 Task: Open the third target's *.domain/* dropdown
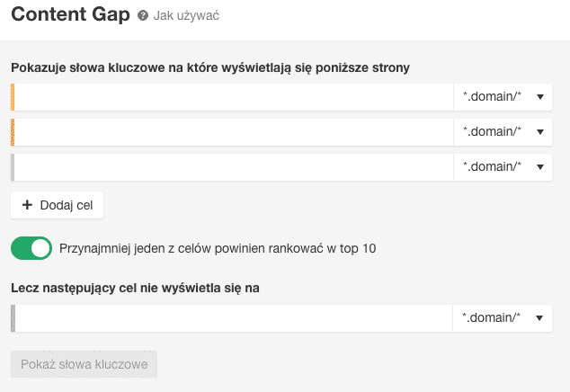pos(503,167)
